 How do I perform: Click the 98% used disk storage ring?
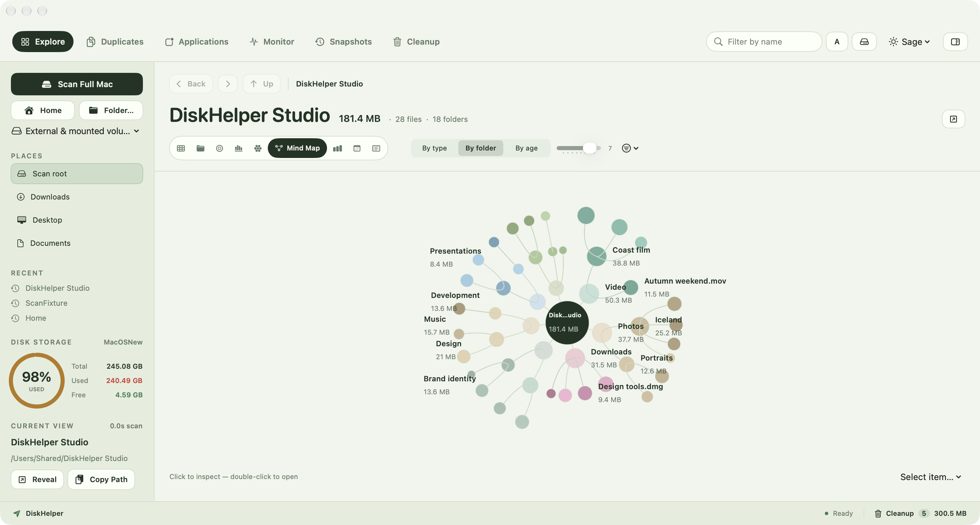click(x=36, y=381)
